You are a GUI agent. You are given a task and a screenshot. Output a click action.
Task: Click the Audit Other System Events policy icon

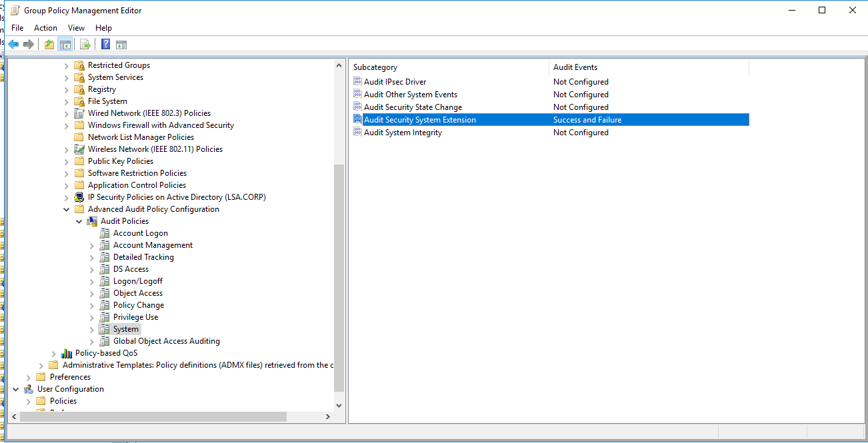coord(357,94)
